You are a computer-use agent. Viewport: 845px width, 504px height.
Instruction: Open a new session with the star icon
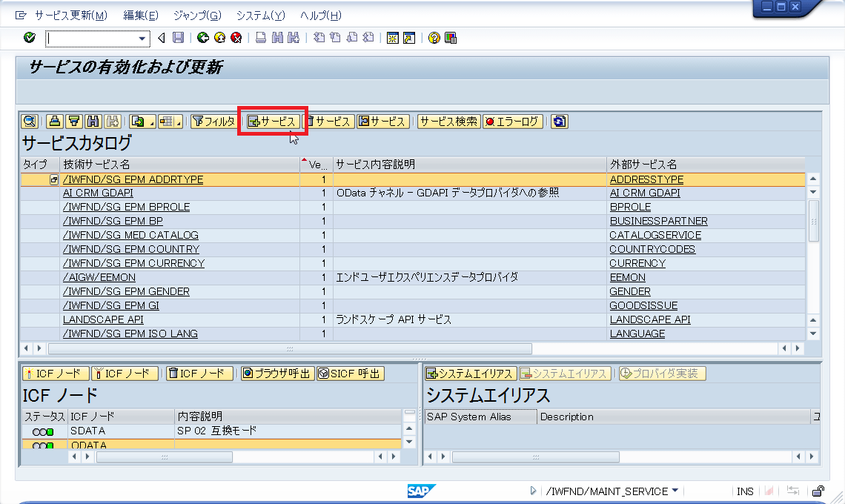click(x=393, y=38)
